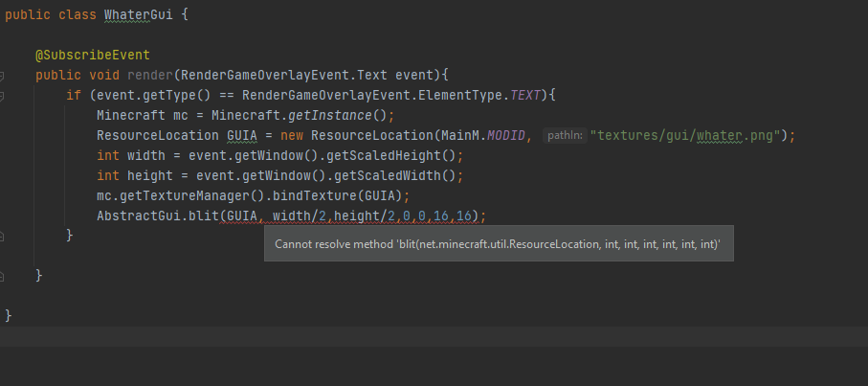Collapse the render method fold marker

(3, 75)
